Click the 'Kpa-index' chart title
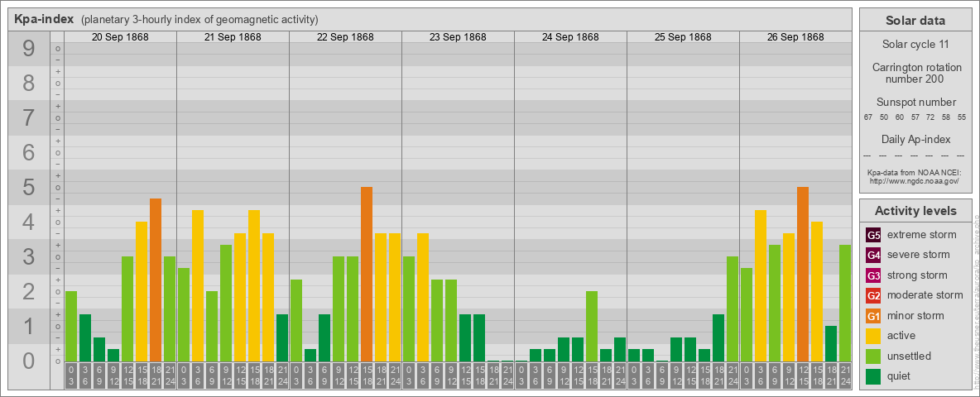 [x=45, y=19]
